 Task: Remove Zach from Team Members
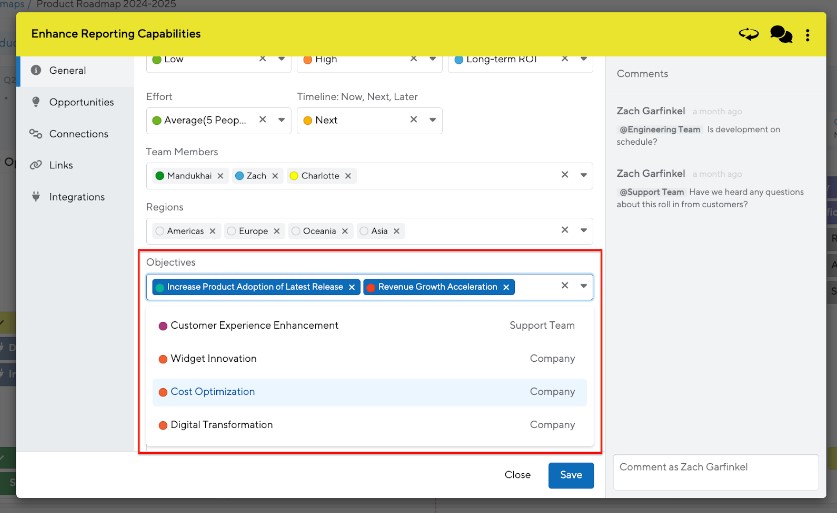point(275,176)
